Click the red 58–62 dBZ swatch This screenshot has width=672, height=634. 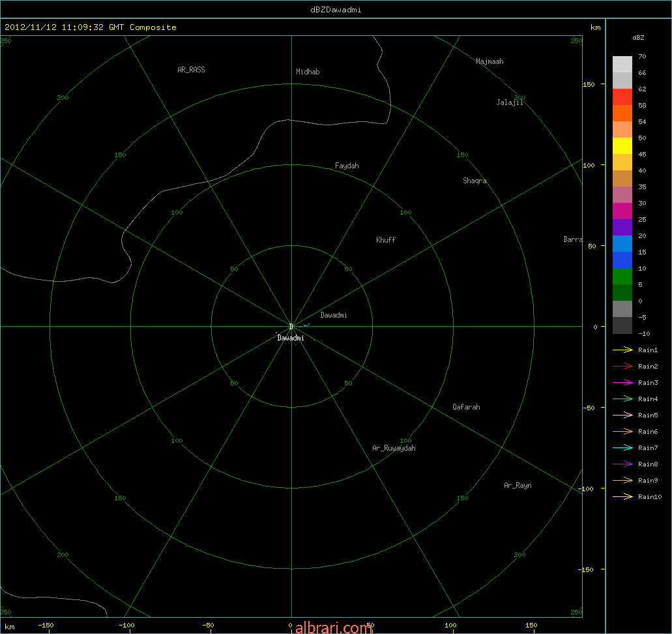[x=622, y=97]
